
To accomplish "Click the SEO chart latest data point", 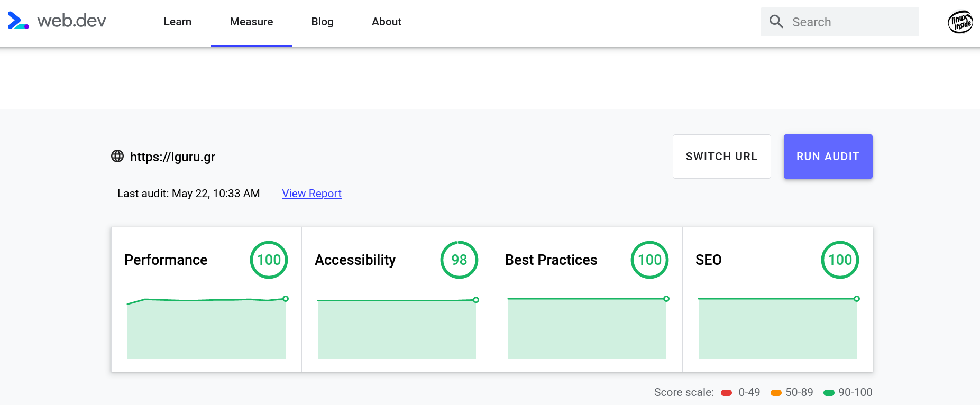I will point(857,299).
